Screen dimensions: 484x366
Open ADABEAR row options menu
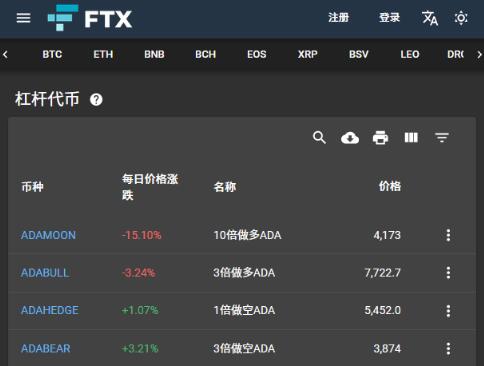click(448, 349)
